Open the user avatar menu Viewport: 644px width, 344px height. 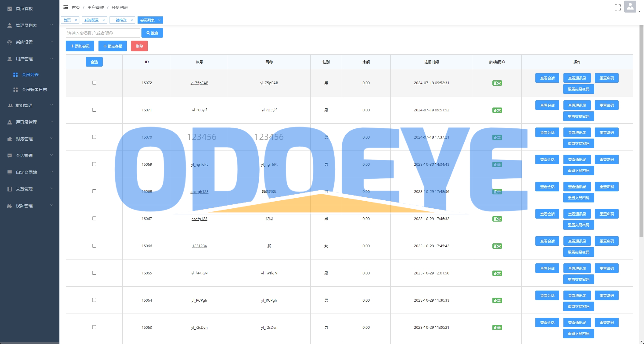[630, 7]
